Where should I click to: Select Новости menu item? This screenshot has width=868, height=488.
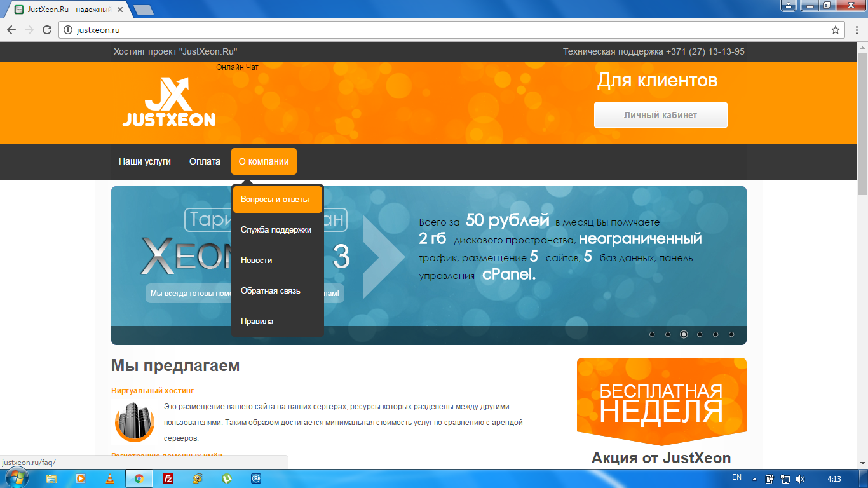pyautogui.click(x=278, y=261)
